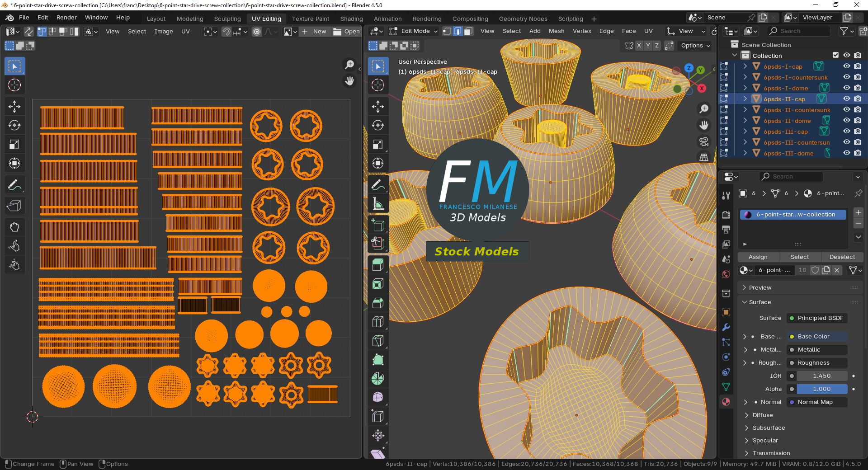The image size is (868, 470).
Task: Switch to Object Data properties tab
Action: coord(726,387)
